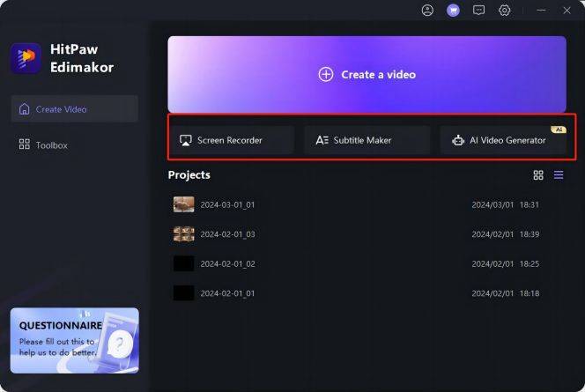Screen dimensions: 585x392
Task: Click thumbnail of project 2024-02-01_03
Action: point(183,234)
